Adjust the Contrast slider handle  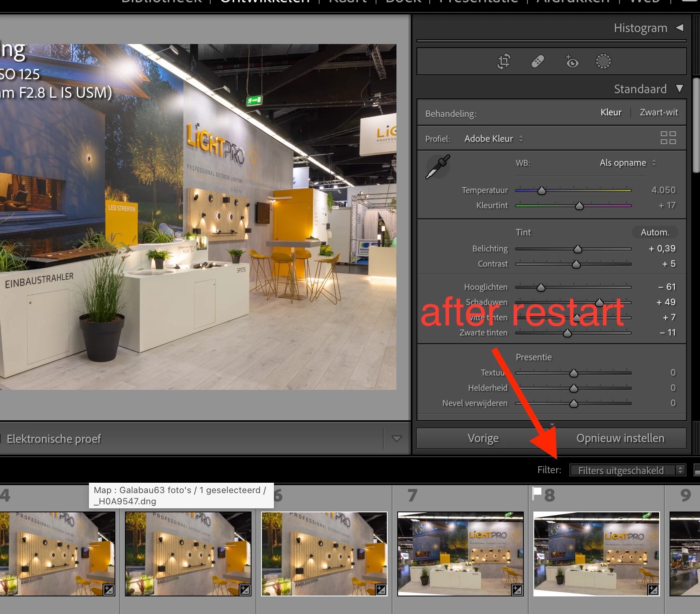click(576, 264)
